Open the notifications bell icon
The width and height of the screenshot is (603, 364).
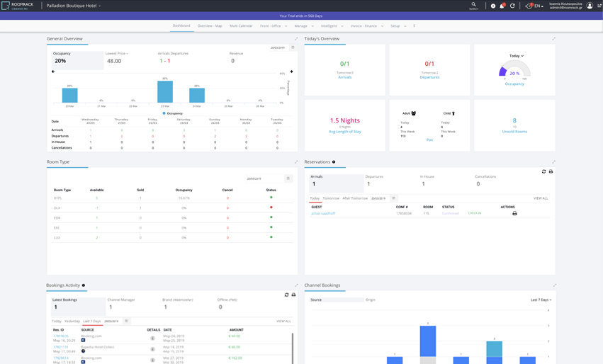[502, 6]
